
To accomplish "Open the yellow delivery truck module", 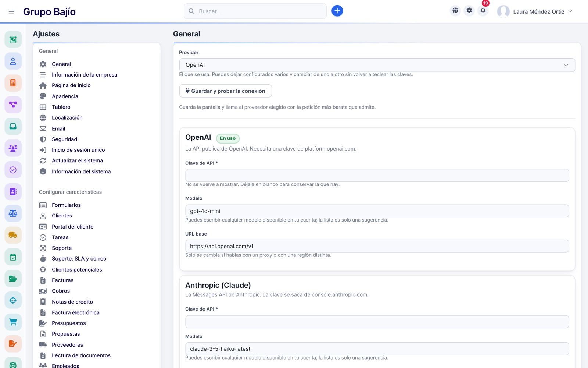I will pos(13,235).
